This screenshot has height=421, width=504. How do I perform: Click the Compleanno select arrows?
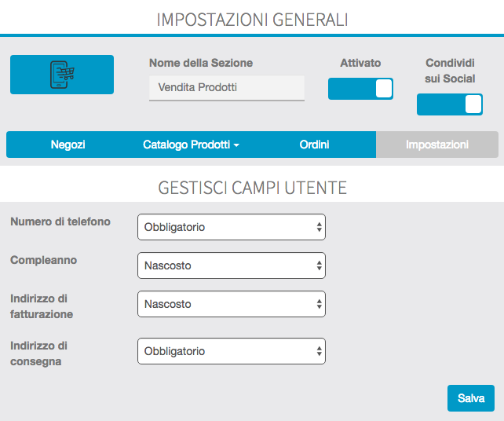pos(319,265)
